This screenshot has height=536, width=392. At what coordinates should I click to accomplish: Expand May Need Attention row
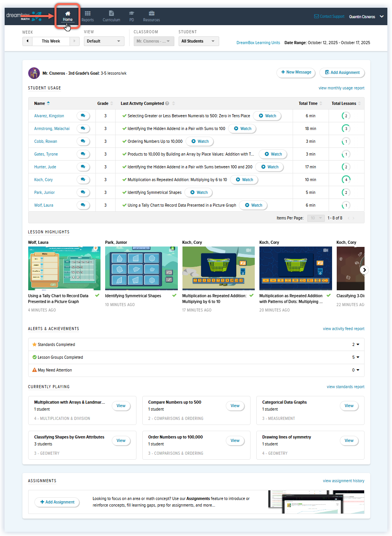tap(196, 370)
